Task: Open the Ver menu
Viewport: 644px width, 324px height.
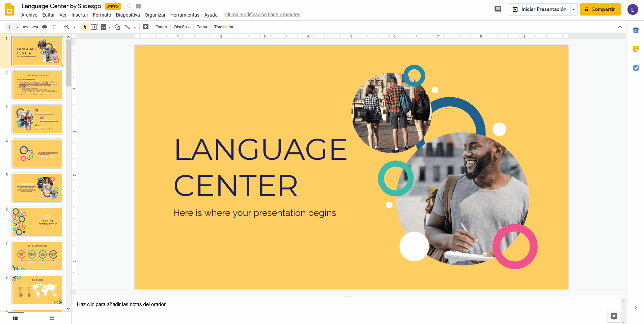Action: (x=63, y=15)
